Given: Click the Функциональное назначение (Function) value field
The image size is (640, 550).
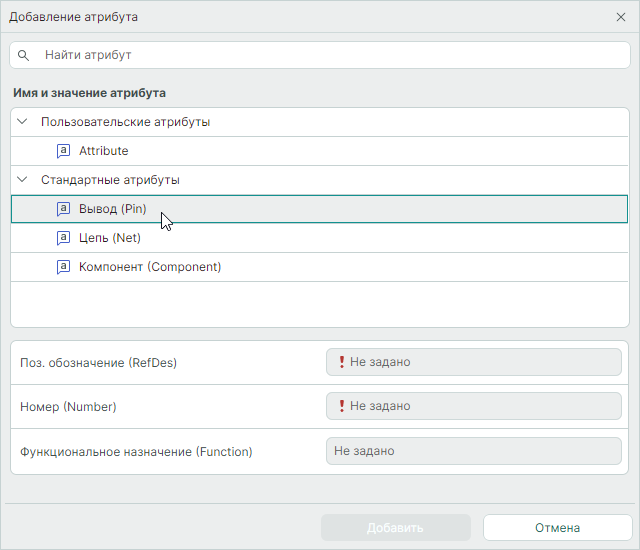Looking at the screenshot, I should click(x=473, y=451).
